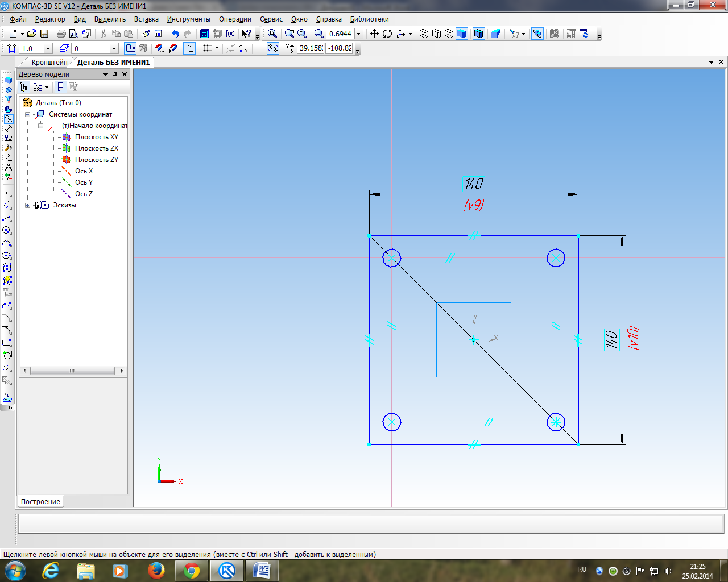728x582 pixels.
Task: Click the Rectangle tool in the sidebar
Action: pyautogui.click(x=7, y=343)
